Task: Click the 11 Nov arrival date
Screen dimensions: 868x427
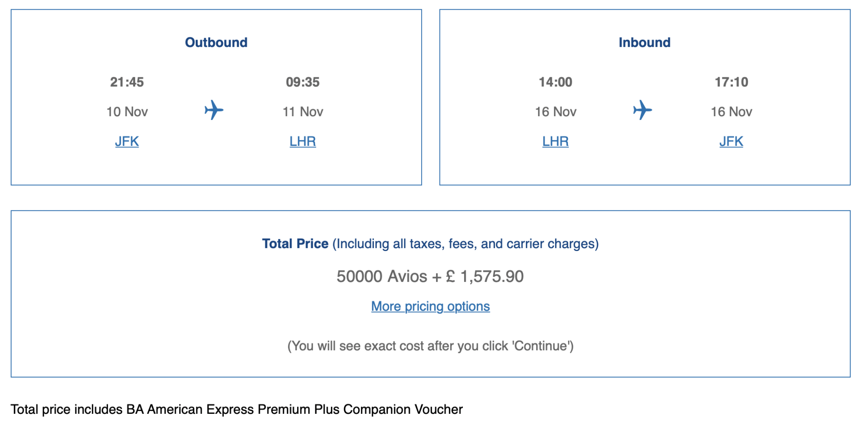Action: pos(303,112)
